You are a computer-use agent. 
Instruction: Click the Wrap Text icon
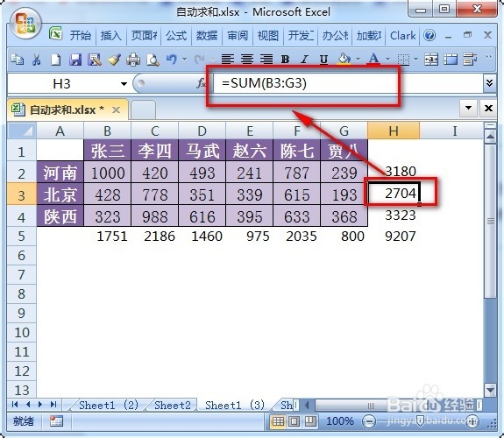[x=470, y=60]
